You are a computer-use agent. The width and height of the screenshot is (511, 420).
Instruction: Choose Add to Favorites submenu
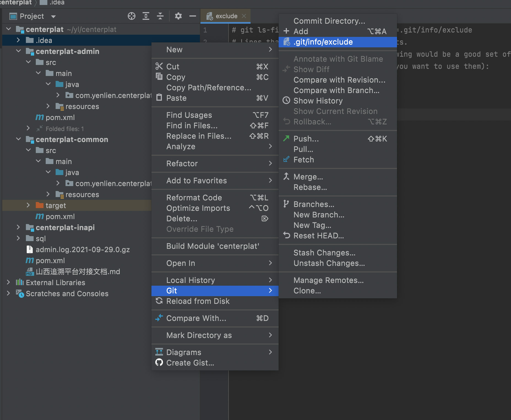click(215, 181)
